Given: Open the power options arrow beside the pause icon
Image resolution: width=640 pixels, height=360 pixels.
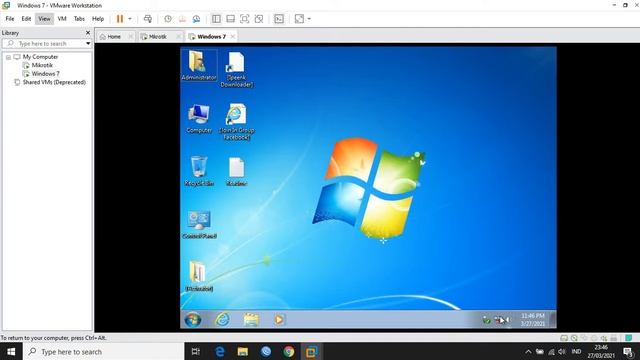Looking at the screenshot, I should 130,19.
